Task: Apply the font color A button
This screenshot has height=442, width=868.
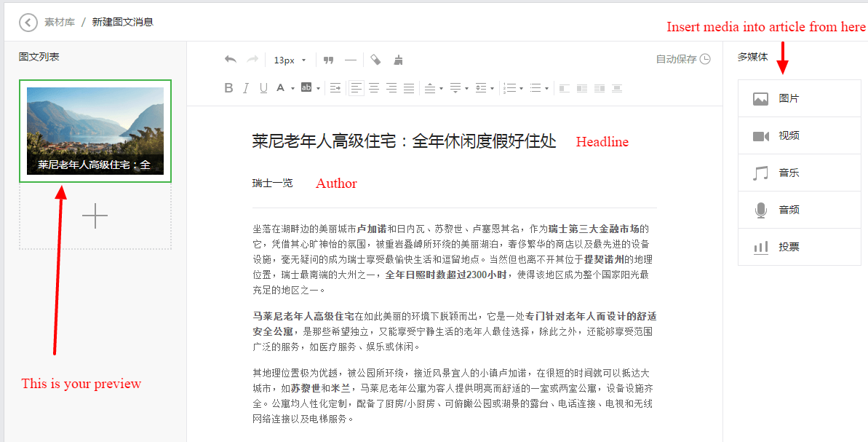Action: (281, 87)
